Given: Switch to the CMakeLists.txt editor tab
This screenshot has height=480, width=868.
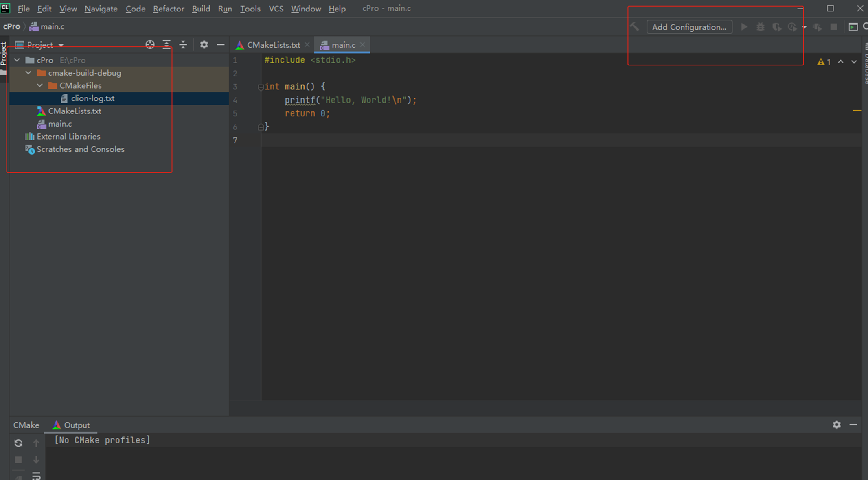Looking at the screenshot, I should point(273,45).
